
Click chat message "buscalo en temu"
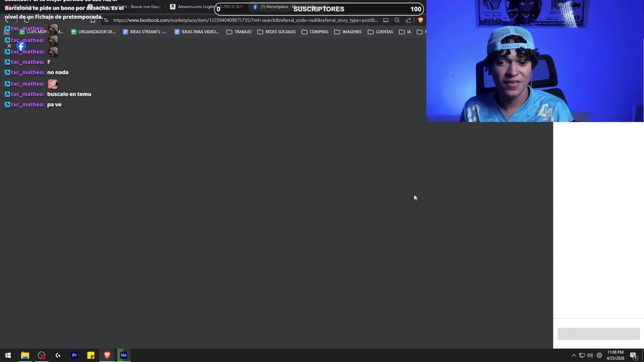(69, 94)
